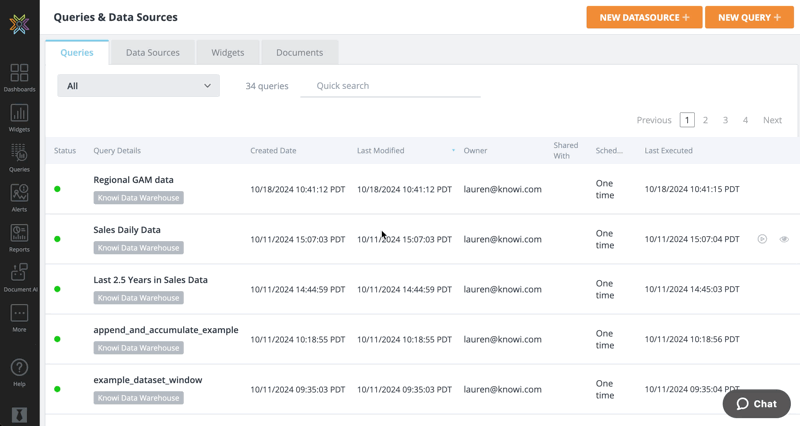
Task: Click the Queries & Data Sources heading
Action: coord(116,17)
